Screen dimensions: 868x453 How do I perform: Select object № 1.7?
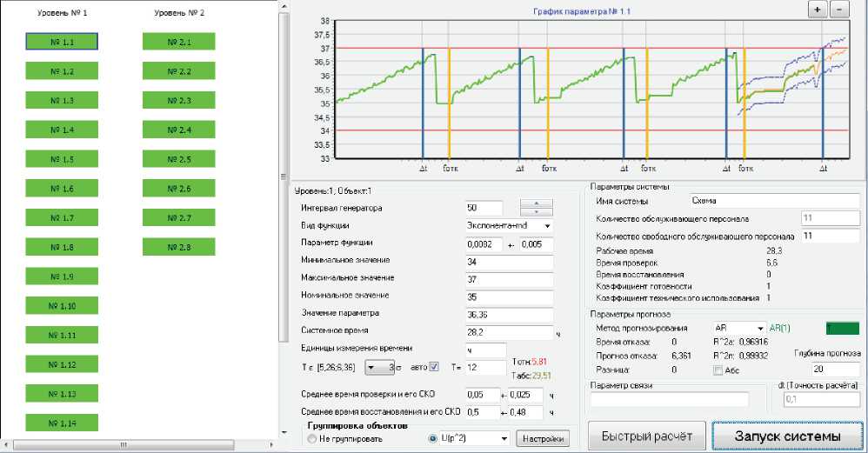click(62, 217)
